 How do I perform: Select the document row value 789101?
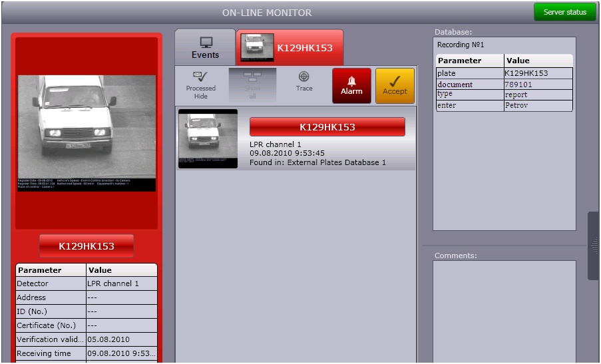coord(537,85)
